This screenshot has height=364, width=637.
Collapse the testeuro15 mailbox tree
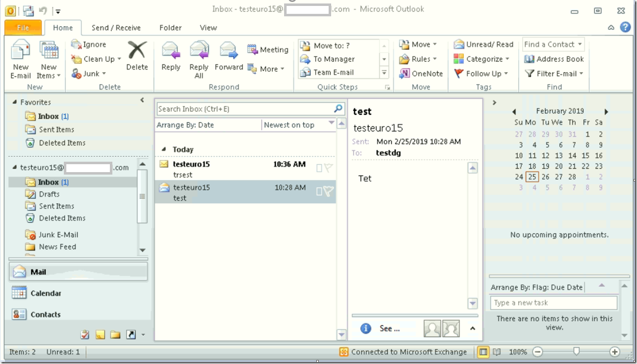click(x=15, y=168)
